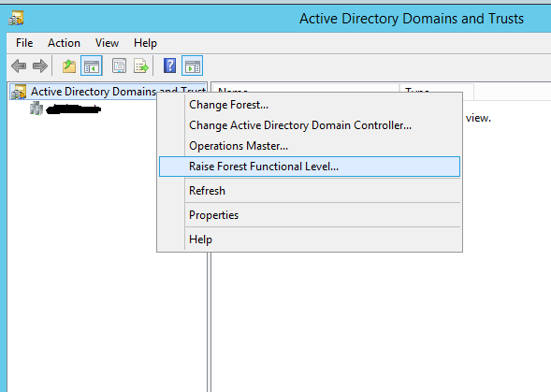The width and height of the screenshot is (551, 392).
Task: Open the Properties toolbar icon
Action: click(x=119, y=65)
